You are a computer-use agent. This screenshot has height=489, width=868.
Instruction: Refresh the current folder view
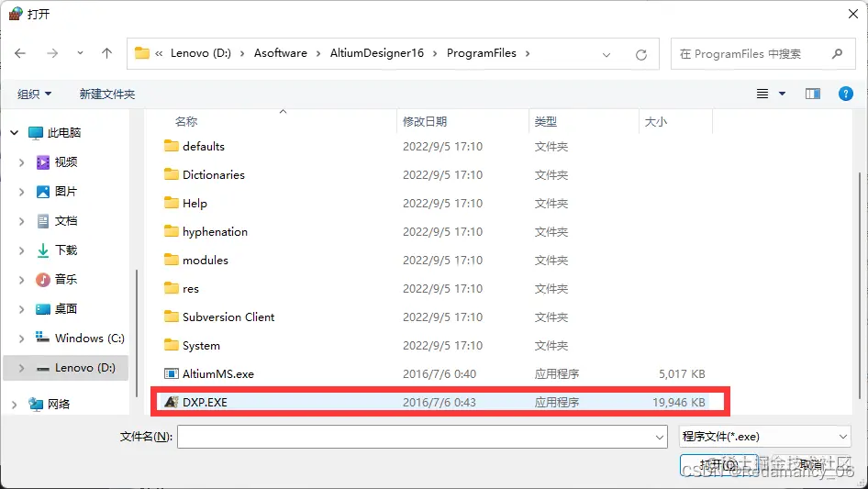tap(641, 54)
